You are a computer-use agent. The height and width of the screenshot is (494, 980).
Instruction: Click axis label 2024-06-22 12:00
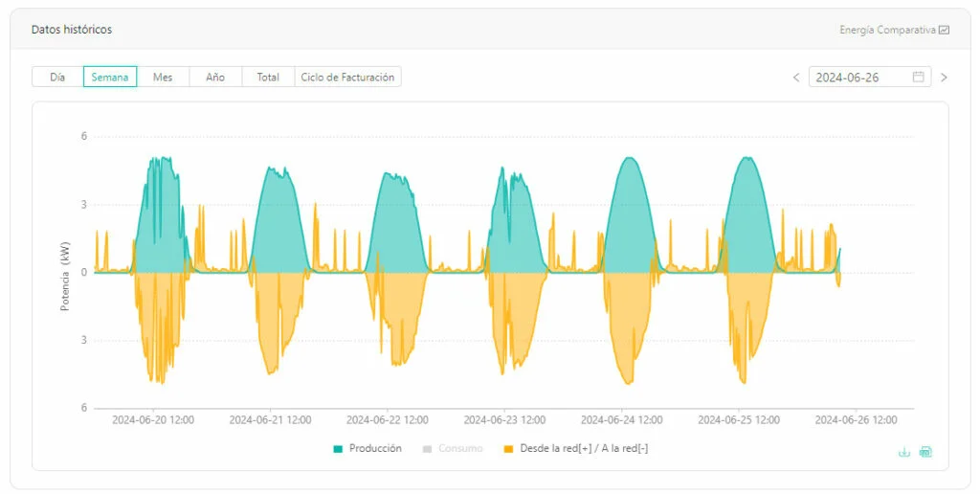pyautogui.click(x=388, y=420)
